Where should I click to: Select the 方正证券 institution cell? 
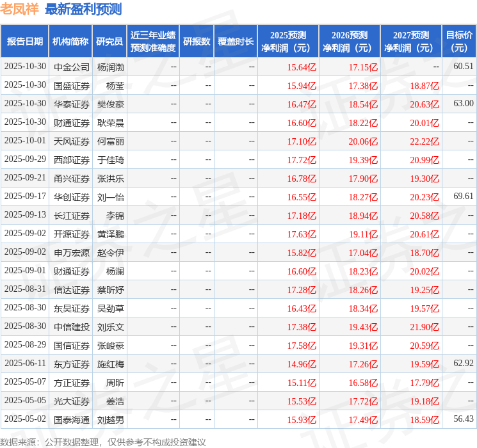[x=72, y=383]
